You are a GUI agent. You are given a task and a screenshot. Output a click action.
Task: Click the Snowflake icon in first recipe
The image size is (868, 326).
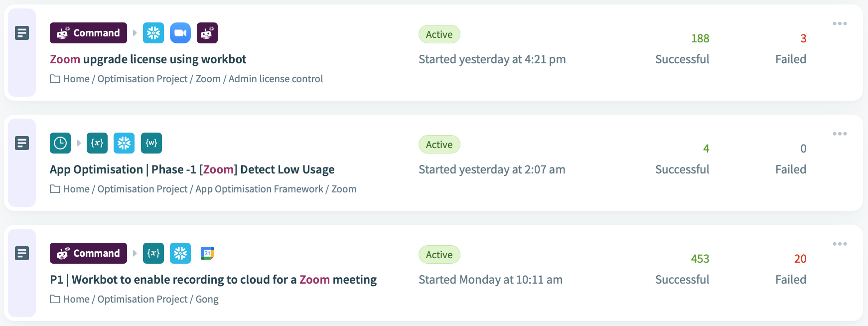[153, 33]
